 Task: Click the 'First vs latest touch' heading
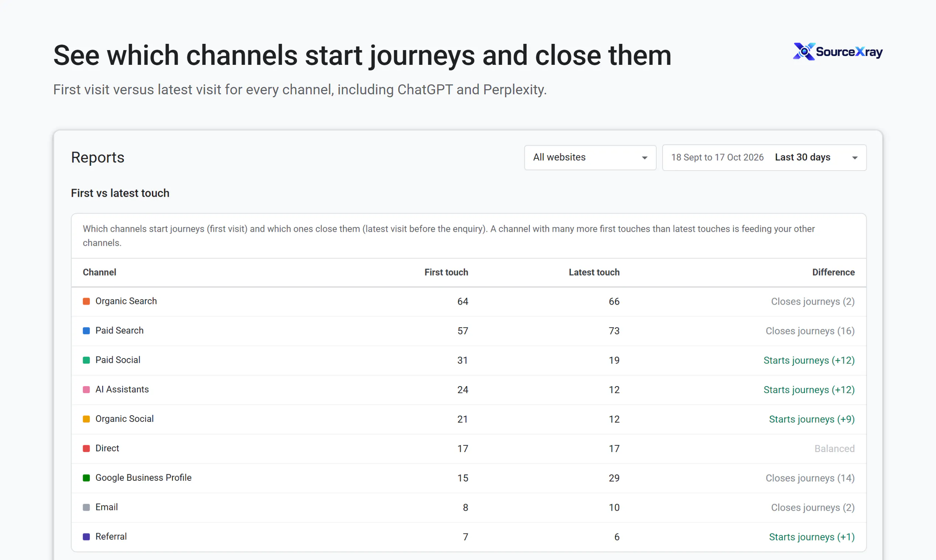(120, 193)
